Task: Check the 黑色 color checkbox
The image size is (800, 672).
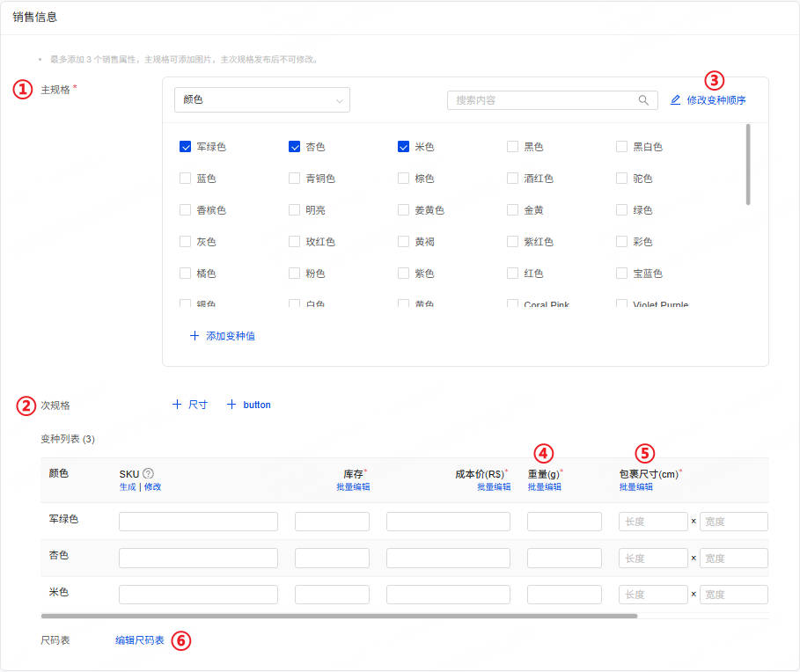Action: (x=513, y=147)
